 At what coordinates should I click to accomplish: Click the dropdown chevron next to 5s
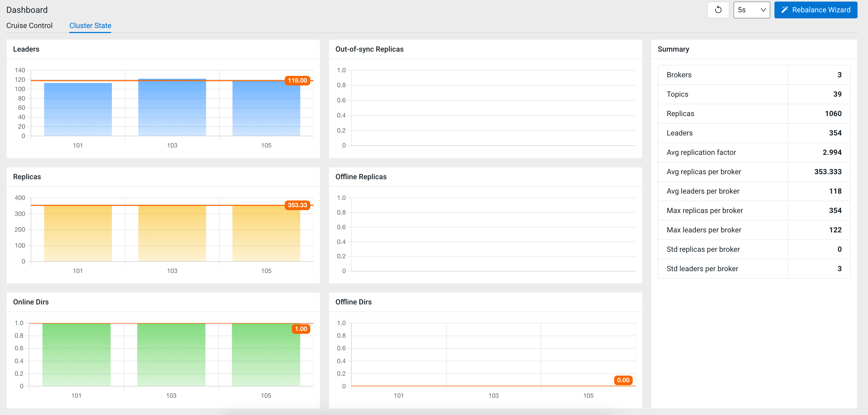pyautogui.click(x=763, y=10)
